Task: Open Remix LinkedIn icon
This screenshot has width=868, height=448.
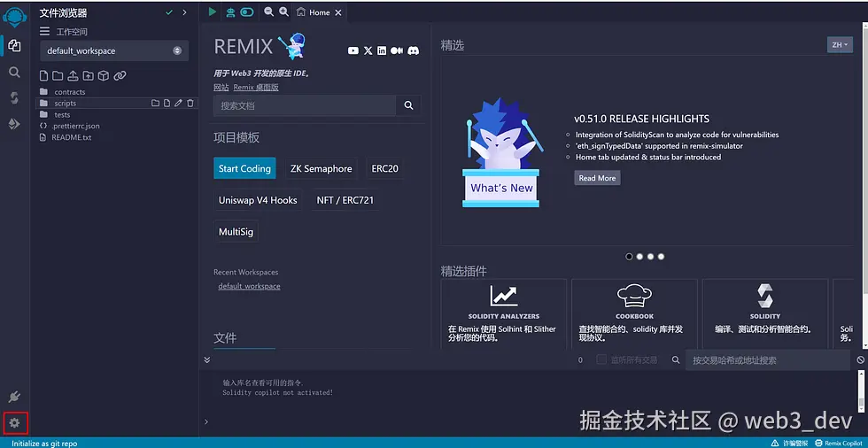Action: point(382,50)
